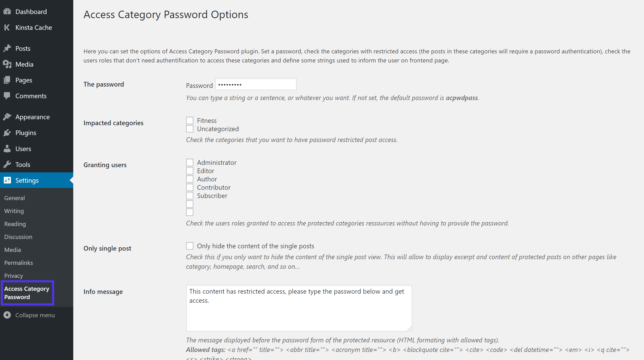Enable the Fitness impacted category checkbox
Image resolution: width=644 pixels, height=360 pixels.
click(190, 120)
